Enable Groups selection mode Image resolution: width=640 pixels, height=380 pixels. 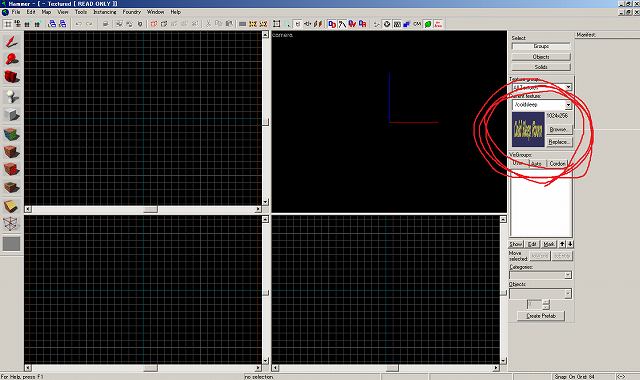[541, 47]
